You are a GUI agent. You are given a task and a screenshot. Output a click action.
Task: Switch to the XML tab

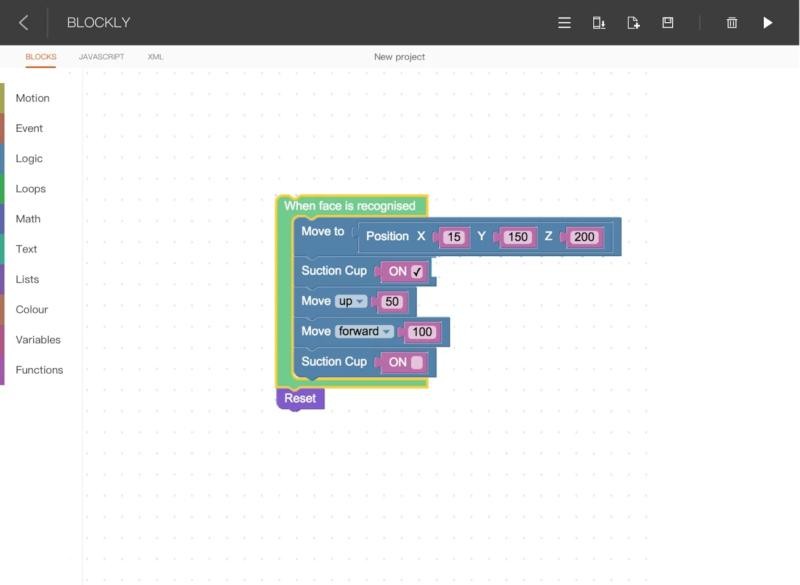[155, 57]
